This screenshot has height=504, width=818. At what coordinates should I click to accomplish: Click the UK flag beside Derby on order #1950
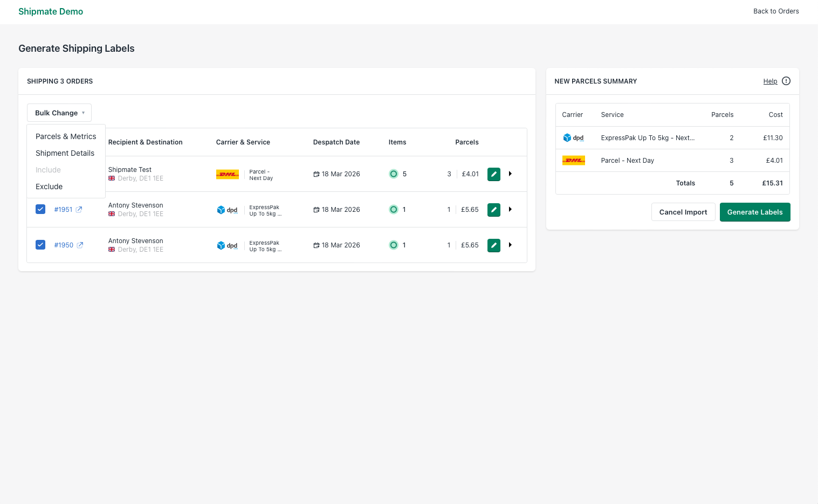111,250
